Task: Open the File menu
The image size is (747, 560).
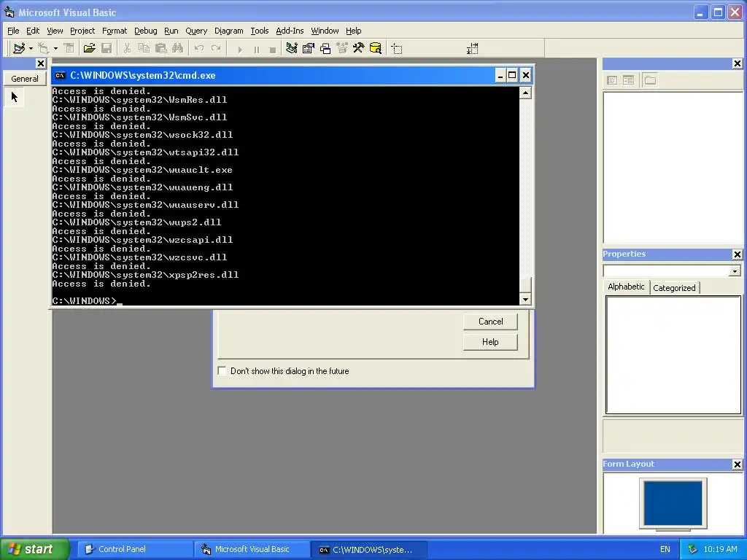Action: pos(13,31)
